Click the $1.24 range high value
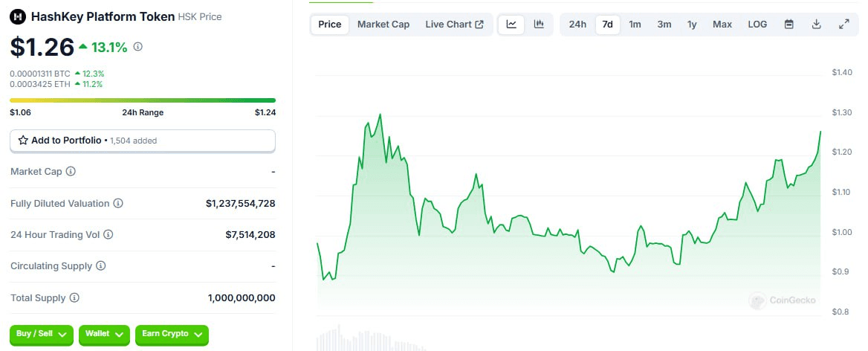868x351 pixels. 265,112
